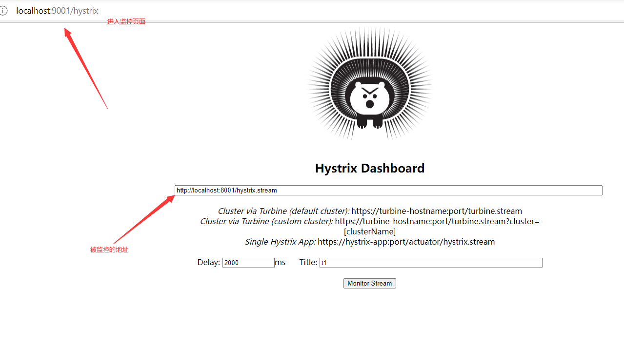This screenshot has height=364, width=624.
Task: Click the Hystrix porcupine logo image
Action: [x=370, y=84]
